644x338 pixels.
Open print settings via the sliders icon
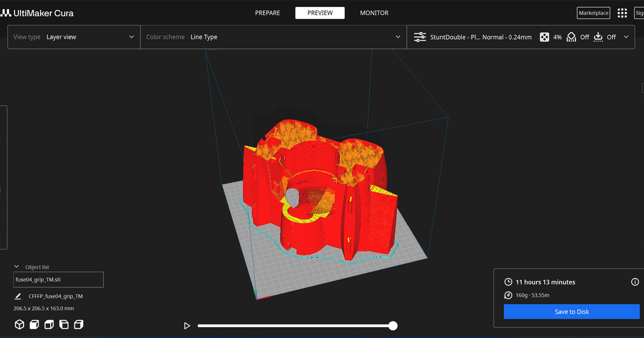point(420,37)
